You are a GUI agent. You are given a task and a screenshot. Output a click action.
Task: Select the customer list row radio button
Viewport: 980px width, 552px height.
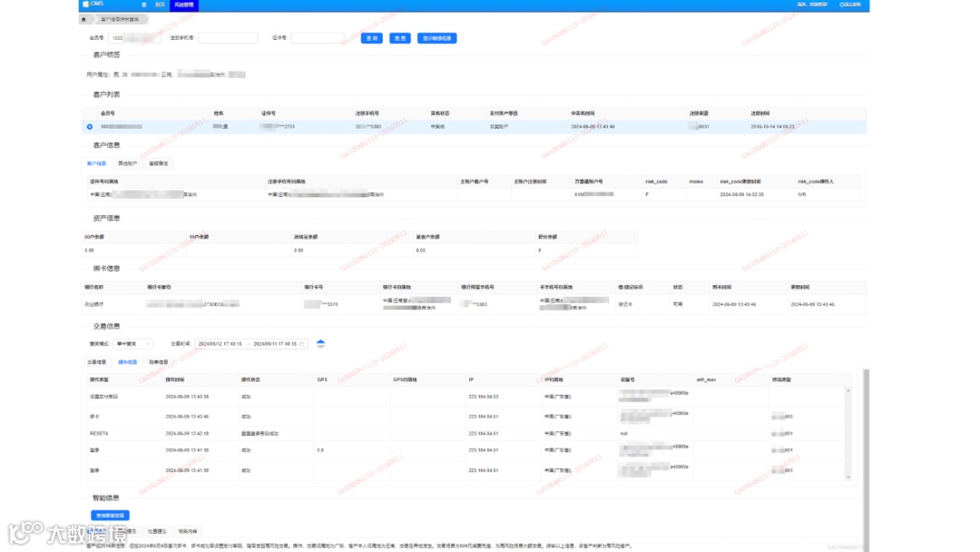(89, 127)
